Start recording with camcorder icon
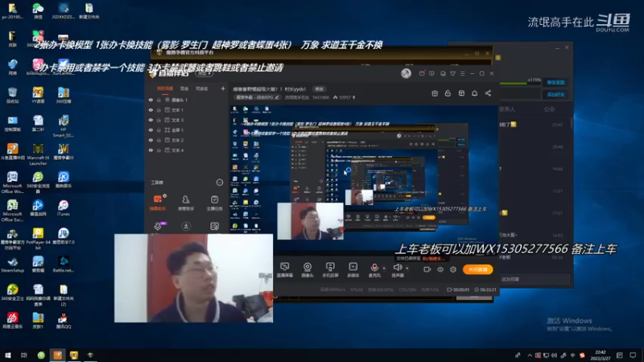This screenshot has width=644, height=362. click(x=427, y=269)
